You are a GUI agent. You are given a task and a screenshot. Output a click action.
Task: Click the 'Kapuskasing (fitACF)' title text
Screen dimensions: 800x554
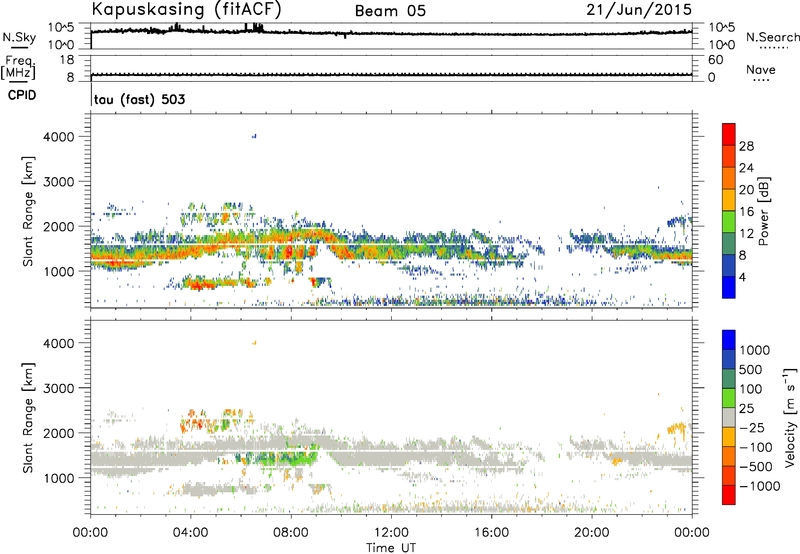click(x=186, y=10)
